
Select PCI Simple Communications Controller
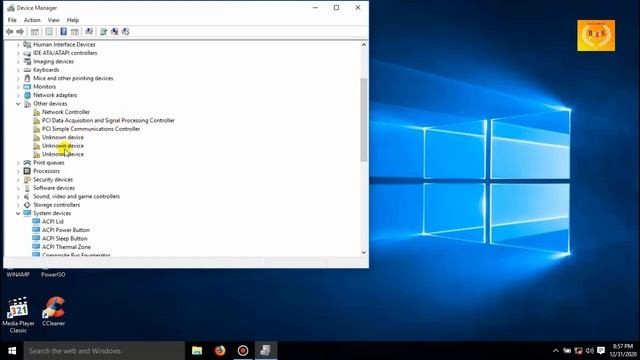[91, 129]
